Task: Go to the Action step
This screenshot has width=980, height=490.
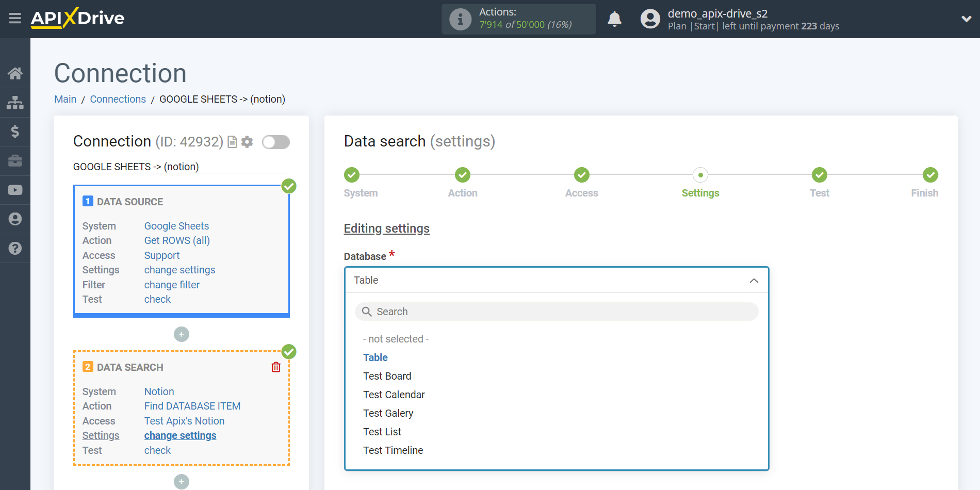Action: pyautogui.click(x=463, y=175)
